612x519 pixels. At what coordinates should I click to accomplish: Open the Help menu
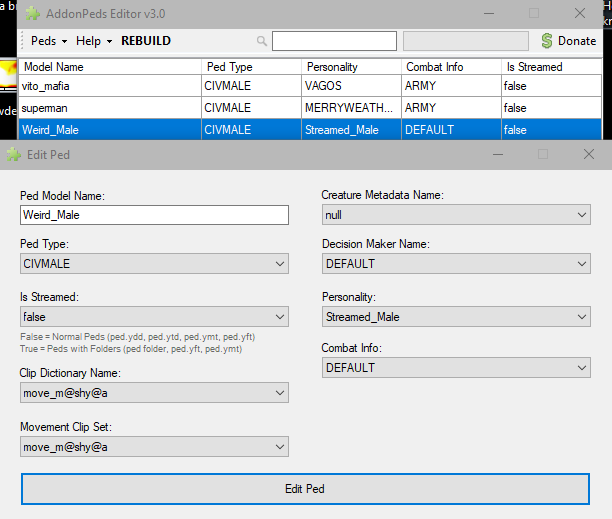click(94, 41)
